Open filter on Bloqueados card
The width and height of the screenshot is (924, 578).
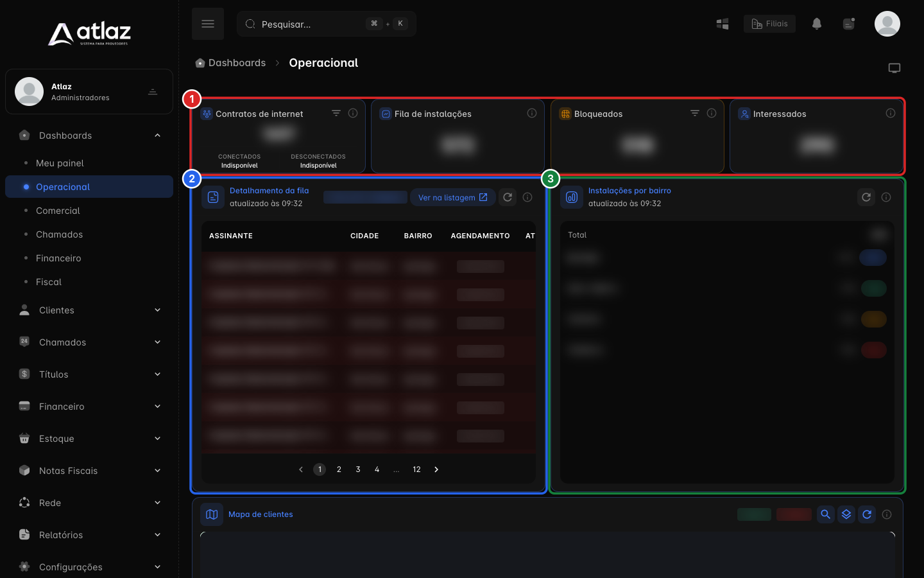(695, 113)
